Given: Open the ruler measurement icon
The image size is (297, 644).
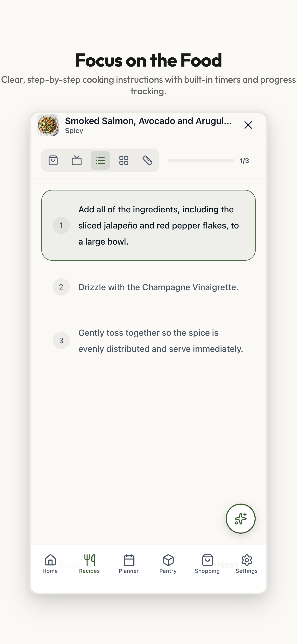Looking at the screenshot, I should [147, 160].
